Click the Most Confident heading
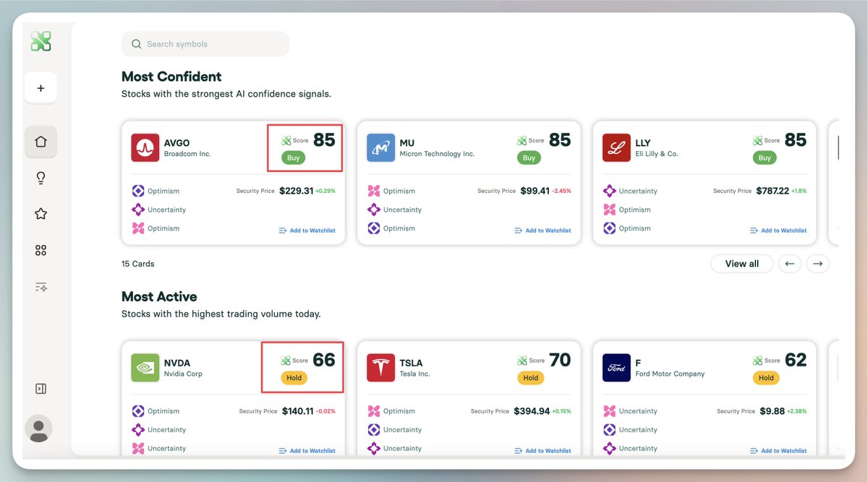Viewport: 868px width, 482px height. pos(171,77)
